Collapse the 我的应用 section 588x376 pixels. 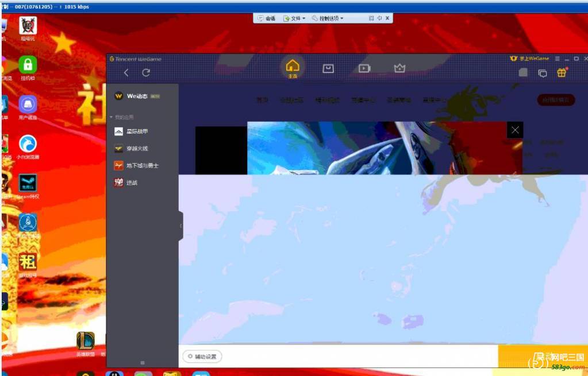pos(112,117)
